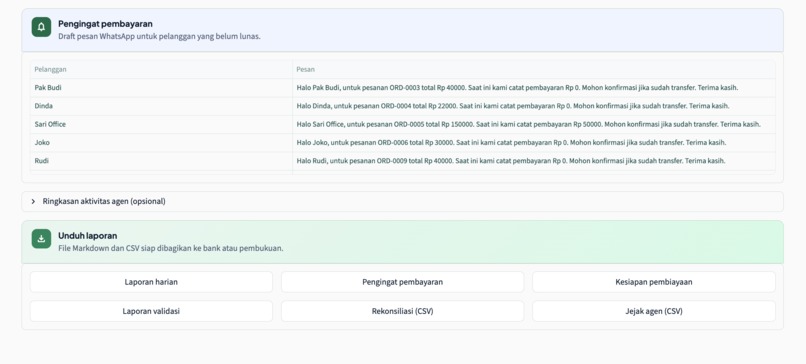Select the Pak Budi customer cell

pos(161,88)
